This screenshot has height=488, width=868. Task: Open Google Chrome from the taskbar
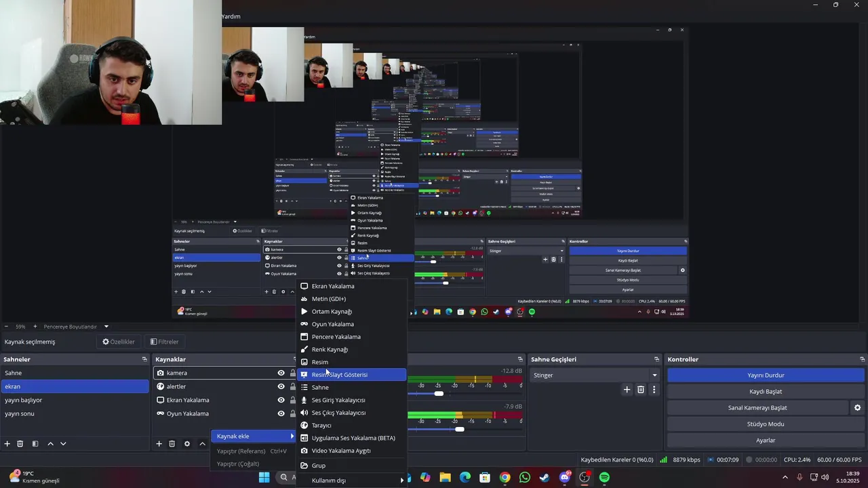point(505,478)
